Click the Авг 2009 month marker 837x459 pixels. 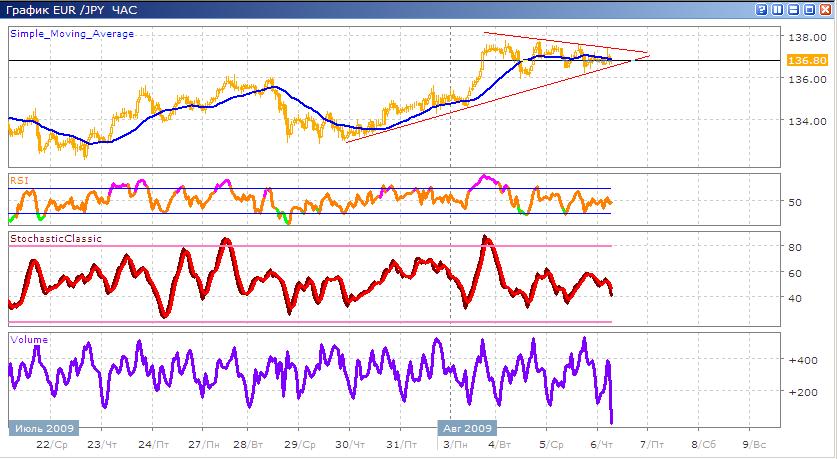464,426
